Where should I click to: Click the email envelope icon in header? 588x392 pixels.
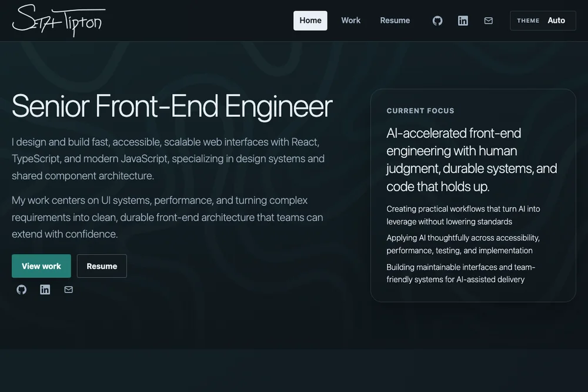(488, 21)
